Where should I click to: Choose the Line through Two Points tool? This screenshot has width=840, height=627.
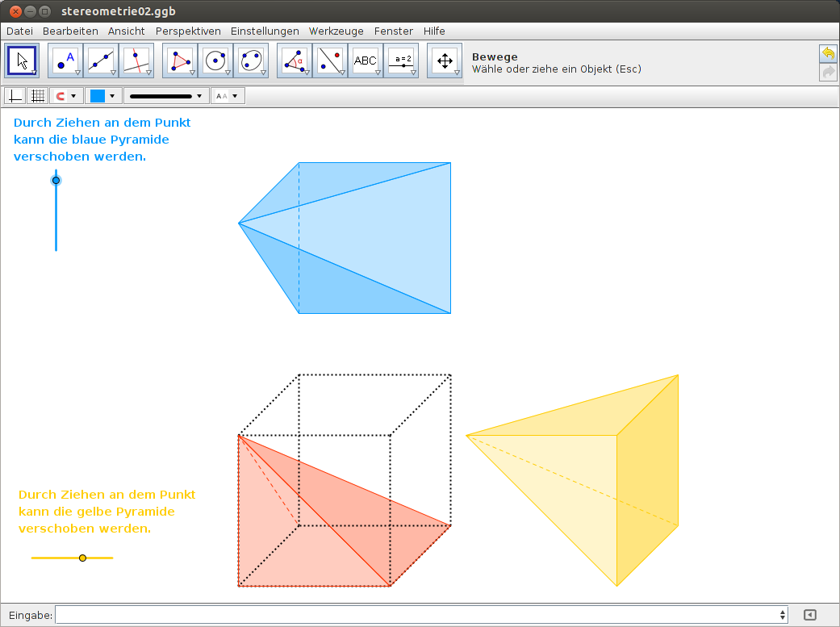(x=101, y=61)
